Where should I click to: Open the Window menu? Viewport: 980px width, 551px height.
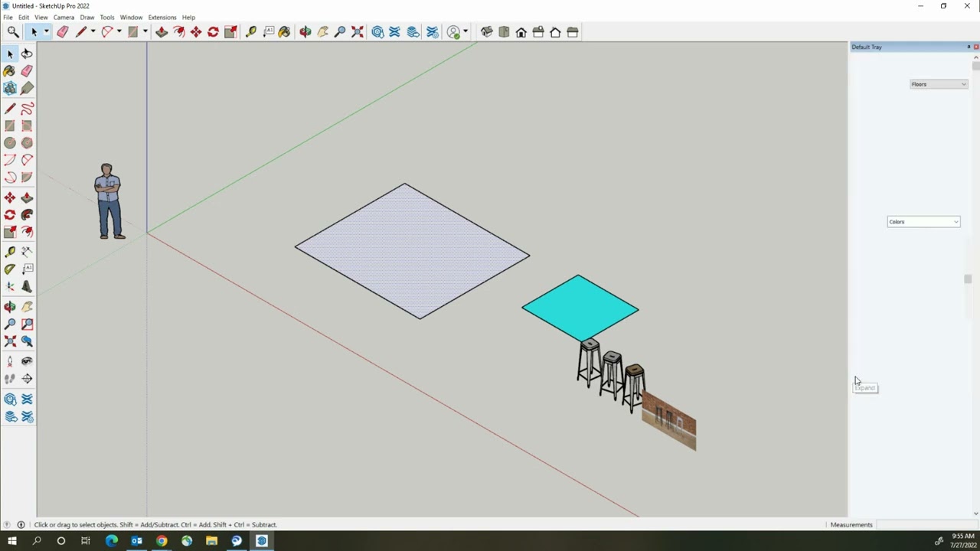coord(131,17)
